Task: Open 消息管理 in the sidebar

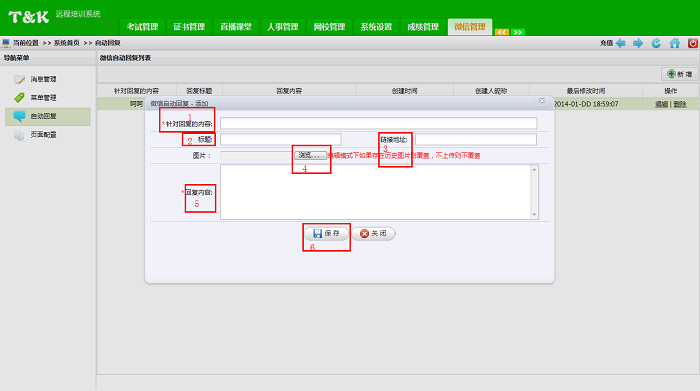Action: [43, 79]
